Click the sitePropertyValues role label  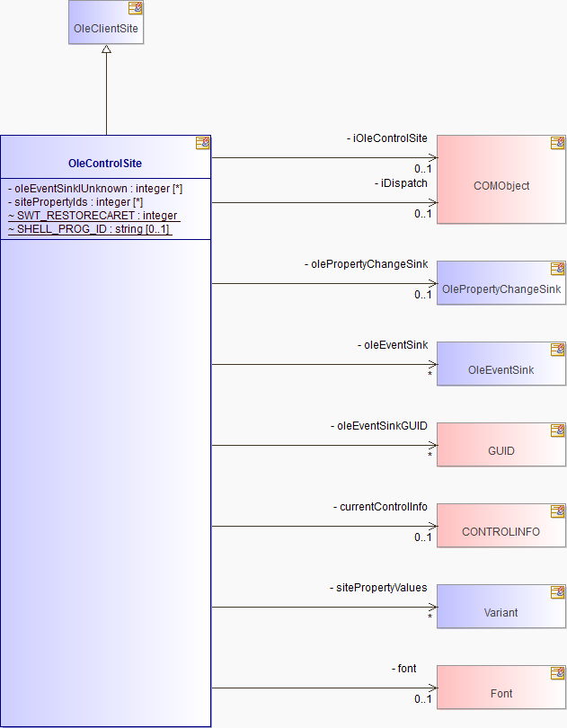click(x=378, y=587)
